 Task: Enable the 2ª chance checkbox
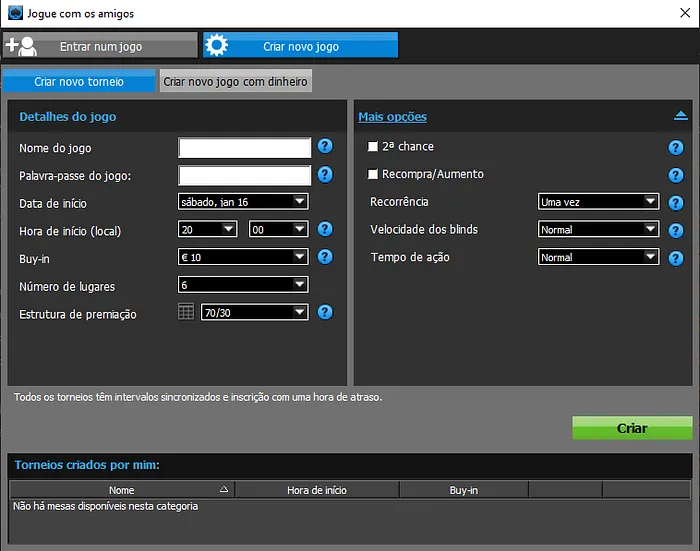pos(373,147)
